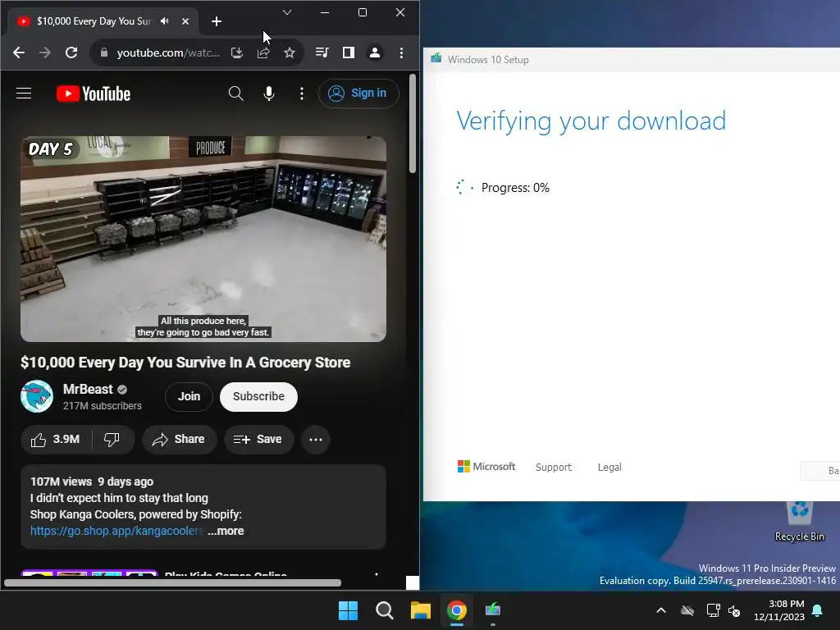Open YouTube hamburger guide menu

24,94
